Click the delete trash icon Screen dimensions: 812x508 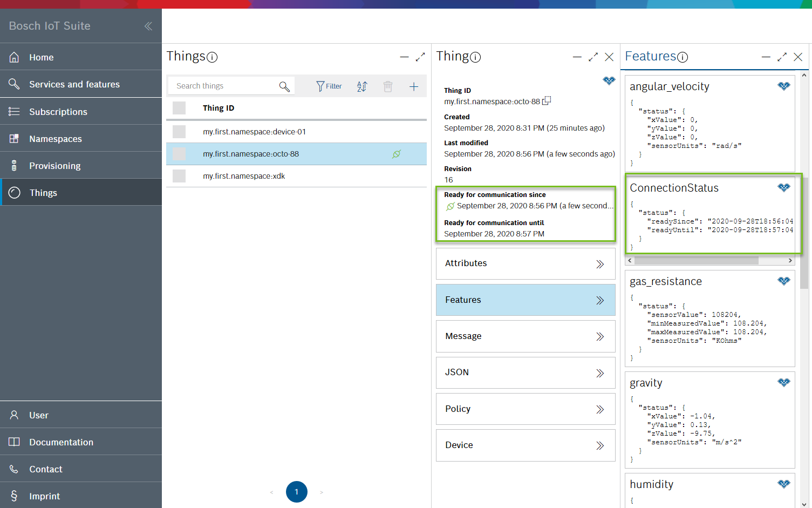pyautogui.click(x=388, y=86)
